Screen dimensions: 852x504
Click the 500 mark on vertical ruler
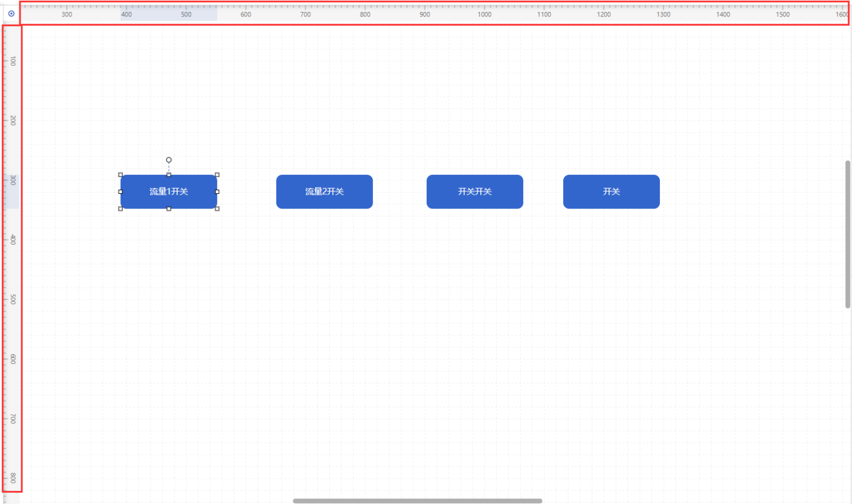(x=13, y=299)
